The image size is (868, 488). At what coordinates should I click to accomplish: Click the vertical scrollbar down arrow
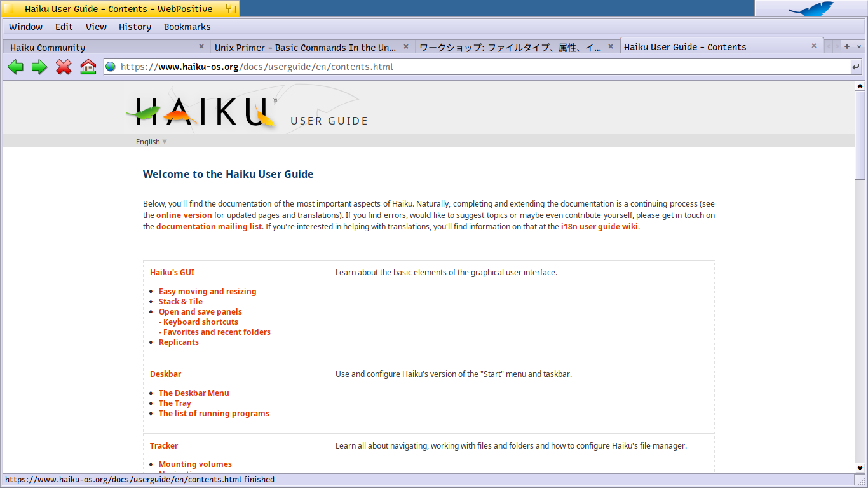pos(860,468)
